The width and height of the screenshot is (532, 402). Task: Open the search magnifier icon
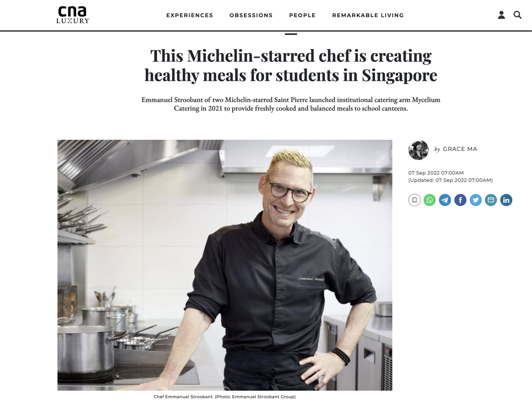517,15
